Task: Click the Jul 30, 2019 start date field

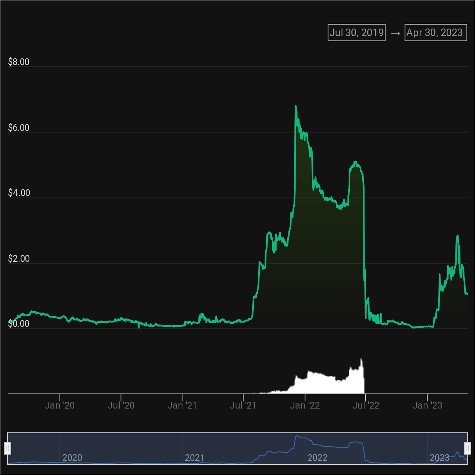Action: (x=357, y=33)
